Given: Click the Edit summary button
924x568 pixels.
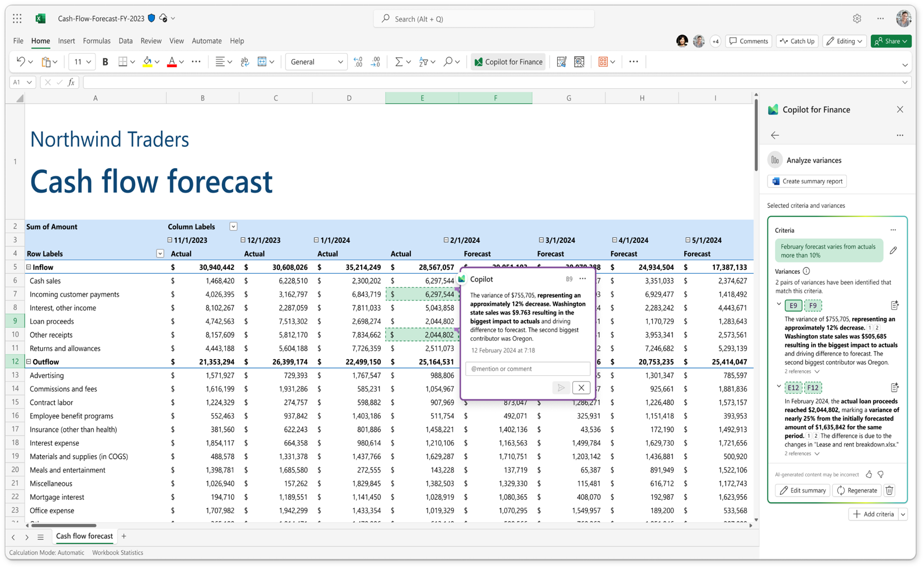Looking at the screenshot, I should (x=803, y=490).
